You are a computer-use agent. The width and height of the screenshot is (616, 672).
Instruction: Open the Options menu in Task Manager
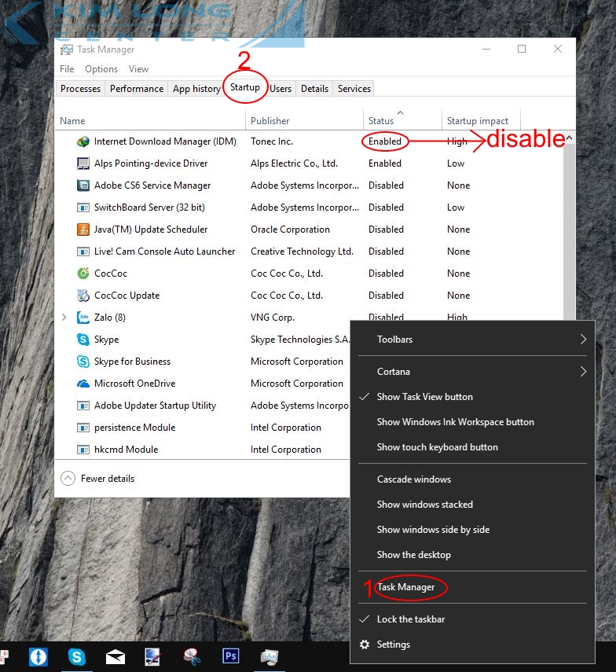[x=101, y=69]
